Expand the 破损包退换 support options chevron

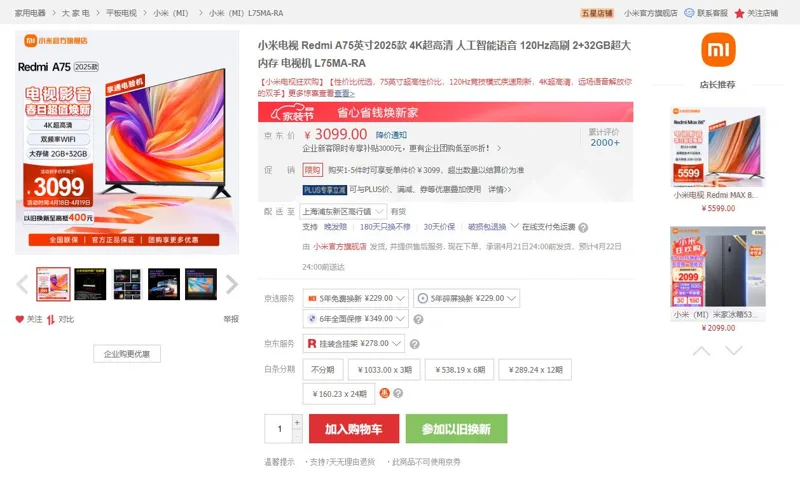(514, 226)
